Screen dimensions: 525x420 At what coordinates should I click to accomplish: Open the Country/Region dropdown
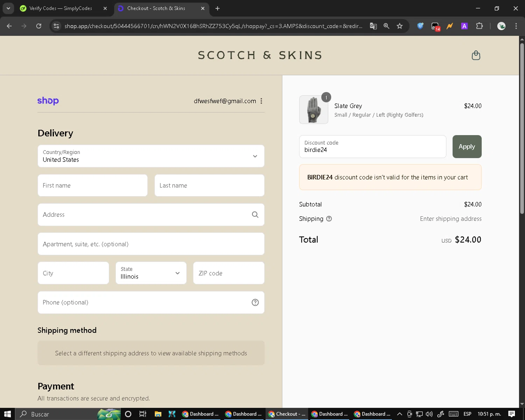tap(151, 156)
